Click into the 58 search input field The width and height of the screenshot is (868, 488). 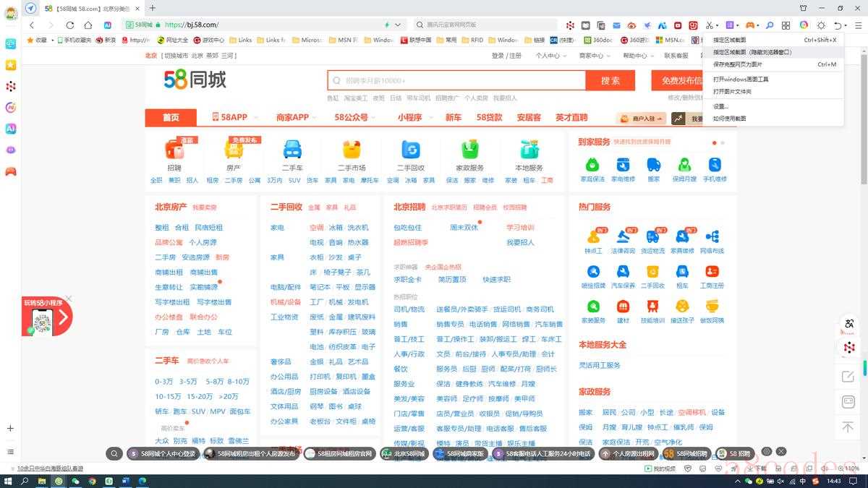point(456,80)
